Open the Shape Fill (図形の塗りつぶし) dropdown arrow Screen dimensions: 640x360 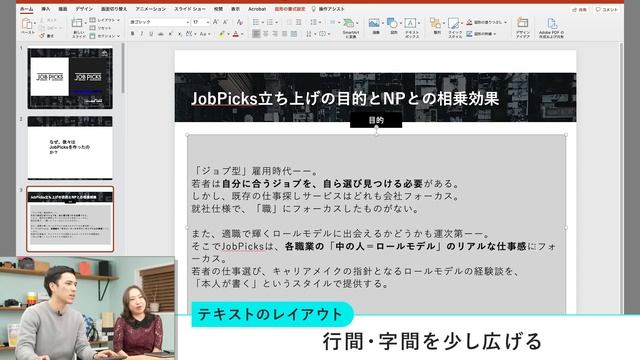pyautogui.click(x=505, y=22)
